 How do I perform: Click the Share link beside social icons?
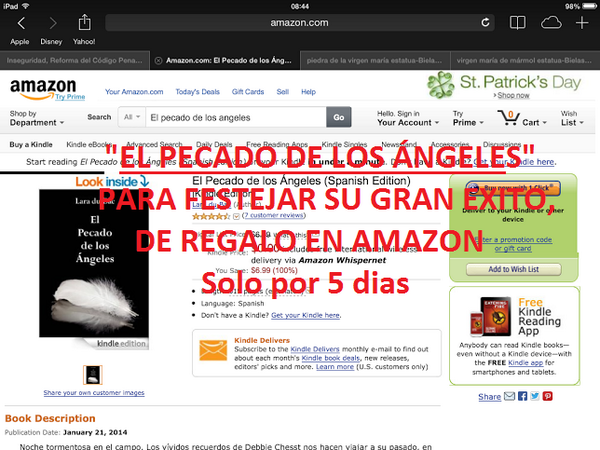(489, 397)
